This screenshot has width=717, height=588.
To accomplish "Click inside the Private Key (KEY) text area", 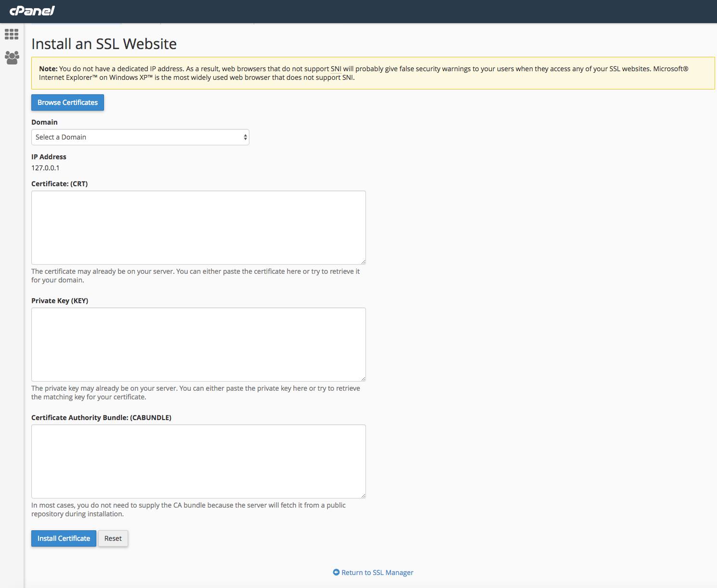I will pos(198,344).
